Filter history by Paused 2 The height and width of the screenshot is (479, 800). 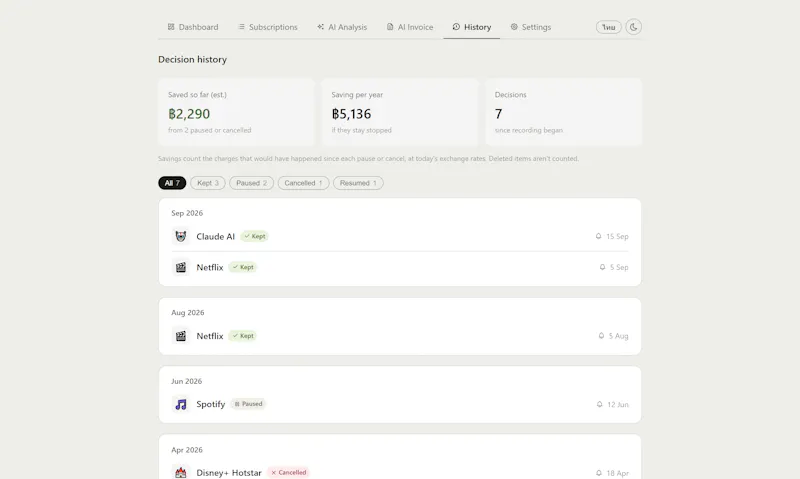(252, 183)
